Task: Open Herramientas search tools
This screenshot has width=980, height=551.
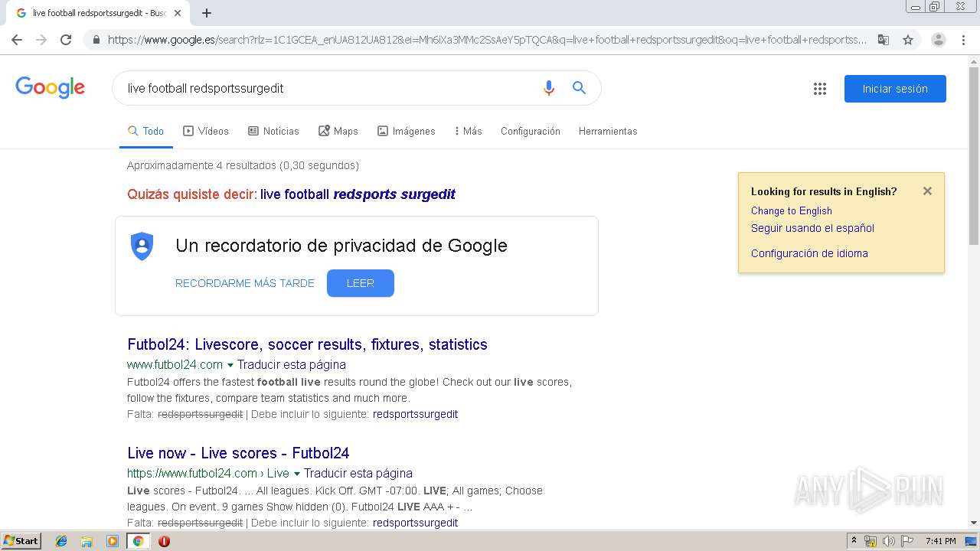Action: tap(608, 131)
